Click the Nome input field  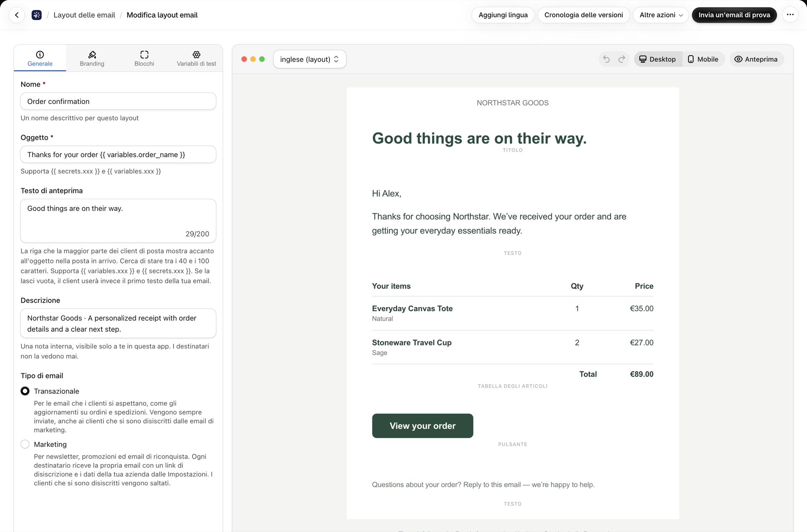point(118,101)
